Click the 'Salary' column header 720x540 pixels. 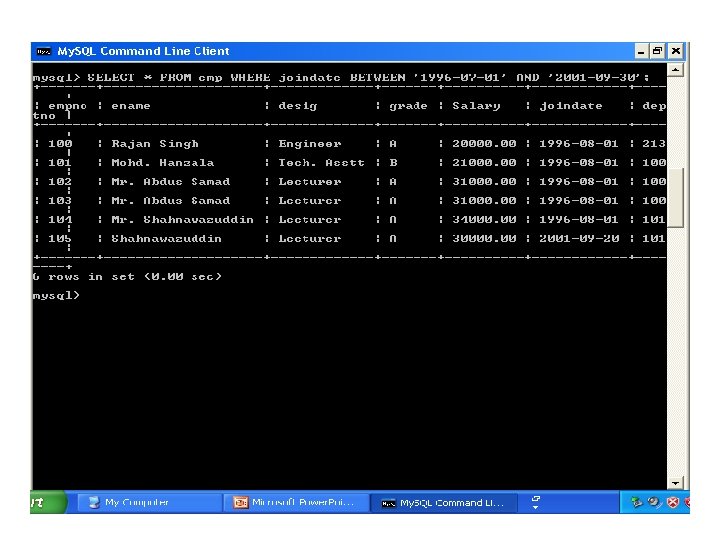pyautogui.click(x=476, y=106)
